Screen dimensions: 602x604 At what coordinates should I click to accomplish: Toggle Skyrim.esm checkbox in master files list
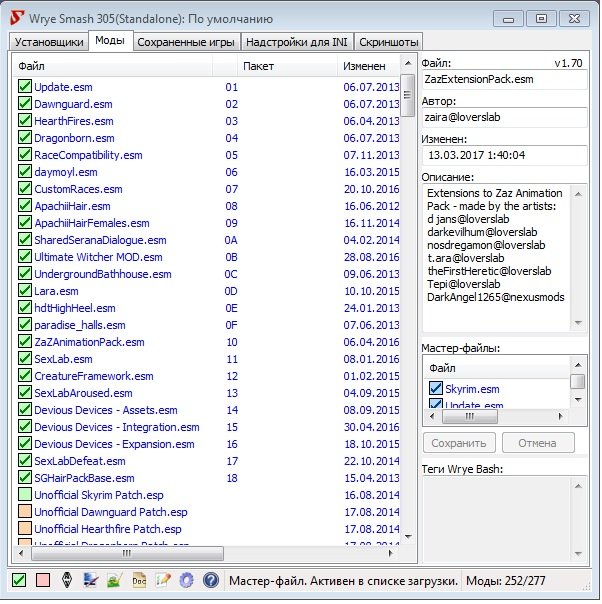435,389
